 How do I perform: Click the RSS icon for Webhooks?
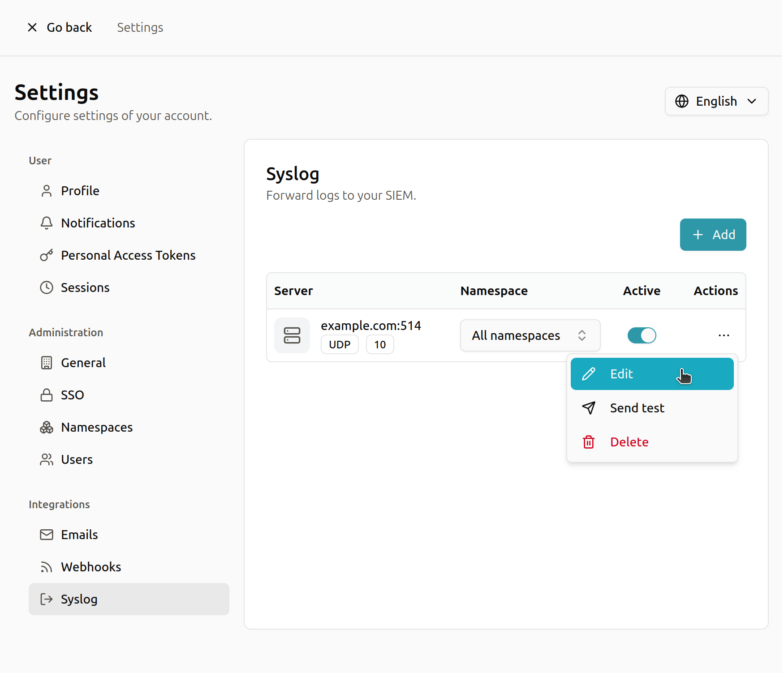click(x=46, y=567)
